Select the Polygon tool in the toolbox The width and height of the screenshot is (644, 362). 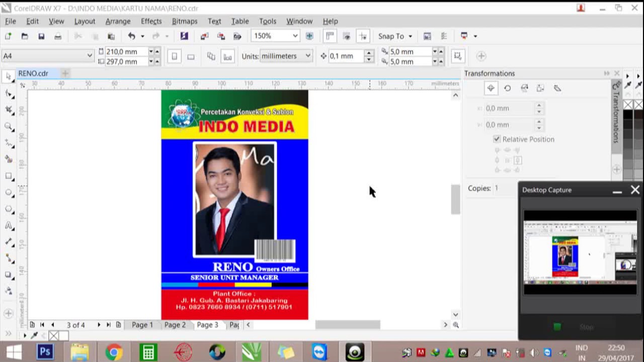[9, 209]
